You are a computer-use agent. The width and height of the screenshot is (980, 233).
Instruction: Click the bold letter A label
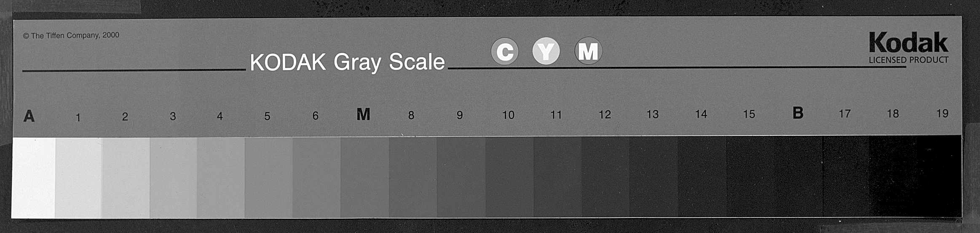click(29, 116)
